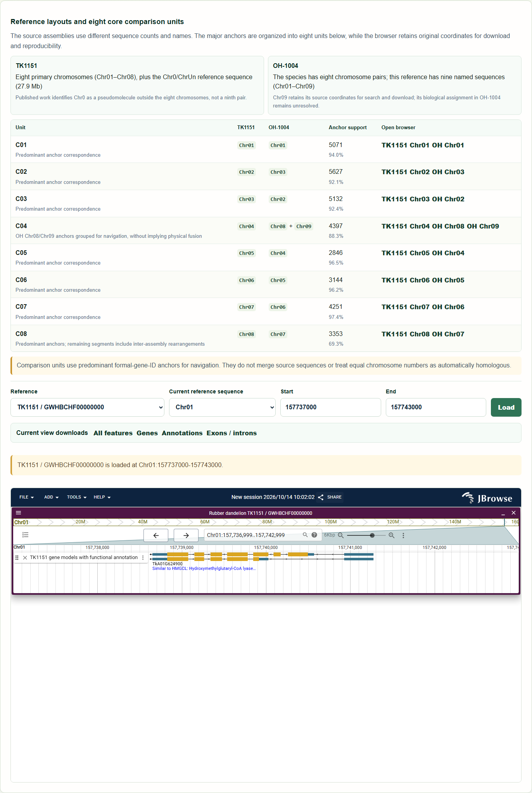532x793 pixels.
Task: Grab the track drag handle icon
Action: (17, 558)
